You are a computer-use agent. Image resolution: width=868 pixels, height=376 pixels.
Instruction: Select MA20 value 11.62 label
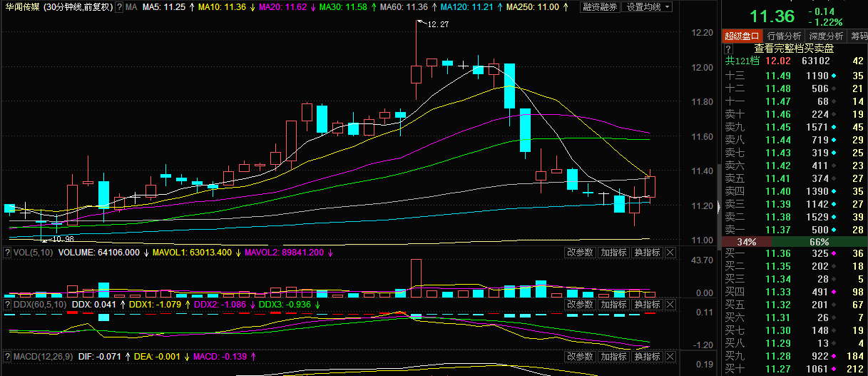283,7
